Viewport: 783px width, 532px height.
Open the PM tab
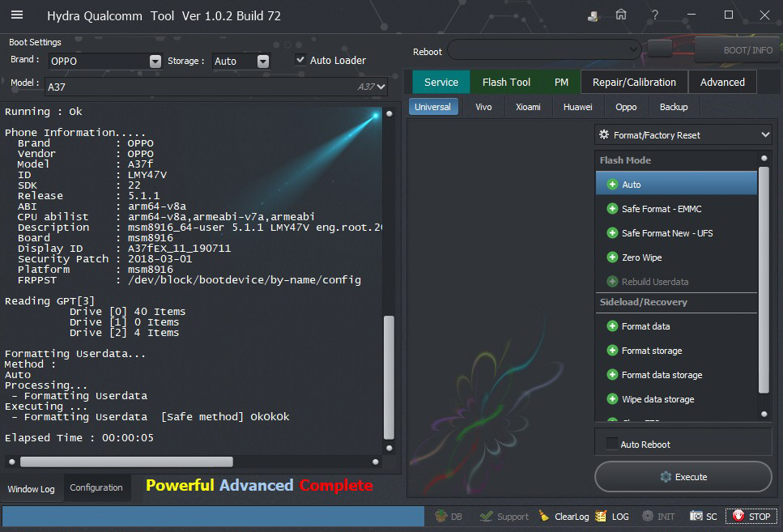pyautogui.click(x=561, y=82)
